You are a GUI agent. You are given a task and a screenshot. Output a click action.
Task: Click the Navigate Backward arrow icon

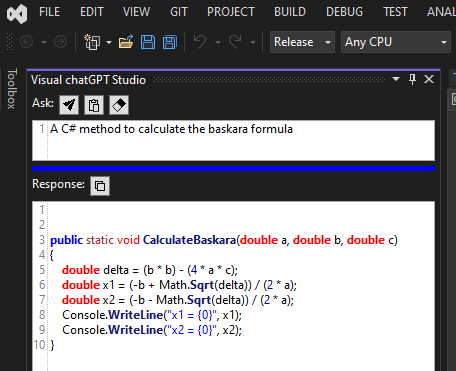(x=27, y=42)
